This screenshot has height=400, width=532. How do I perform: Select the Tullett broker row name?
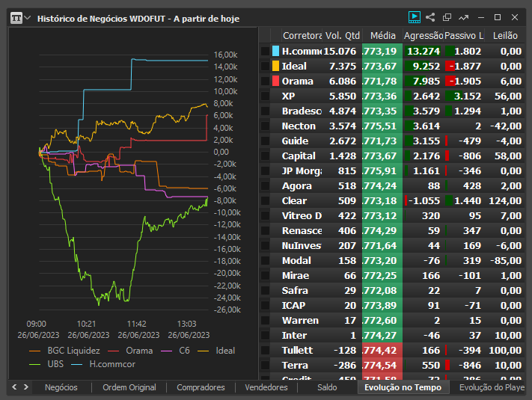297,350
